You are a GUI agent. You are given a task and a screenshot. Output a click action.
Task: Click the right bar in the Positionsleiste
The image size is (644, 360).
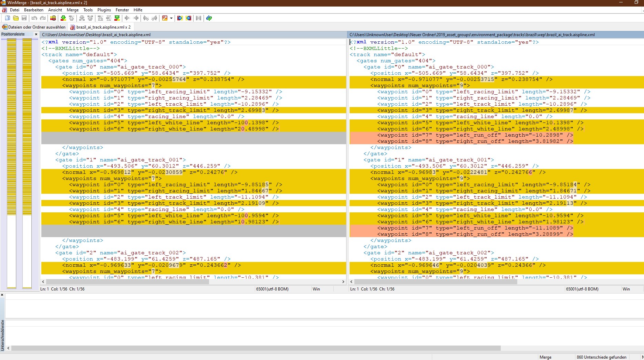(27, 163)
